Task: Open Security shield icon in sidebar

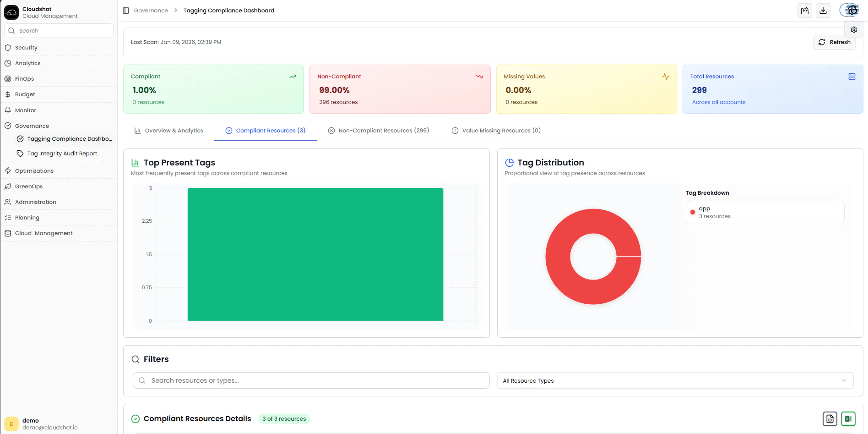Action: click(x=8, y=48)
